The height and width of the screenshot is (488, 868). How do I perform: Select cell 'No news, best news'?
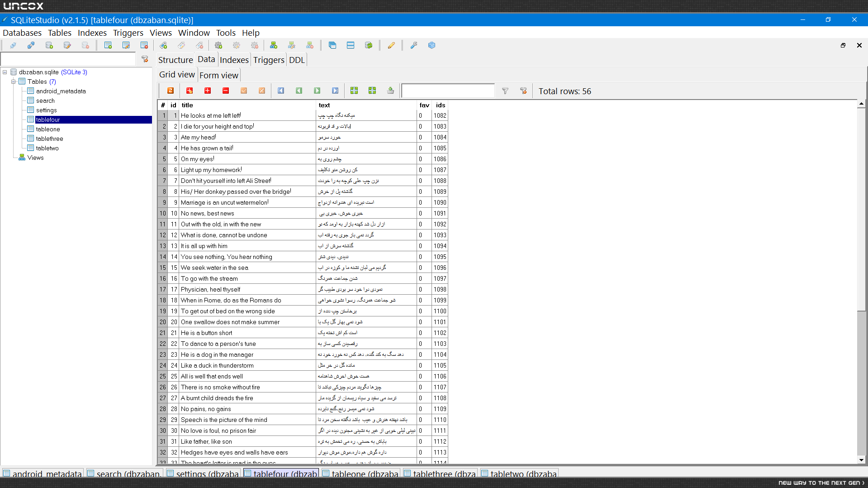click(247, 213)
